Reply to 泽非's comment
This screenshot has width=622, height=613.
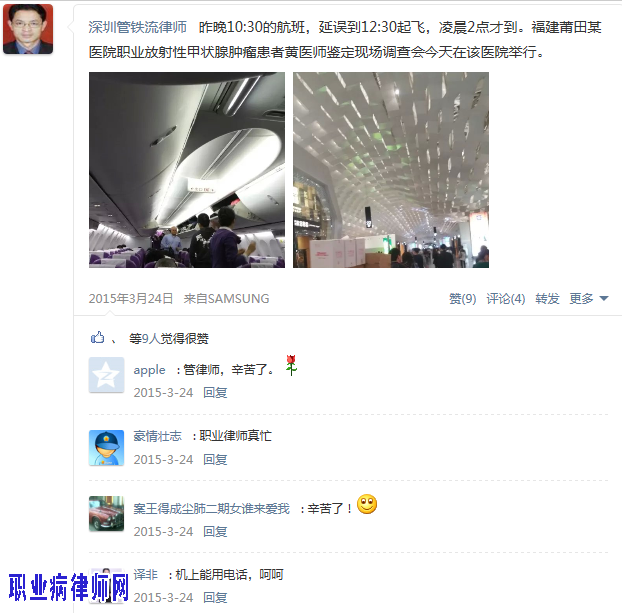[x=215, y=597]
